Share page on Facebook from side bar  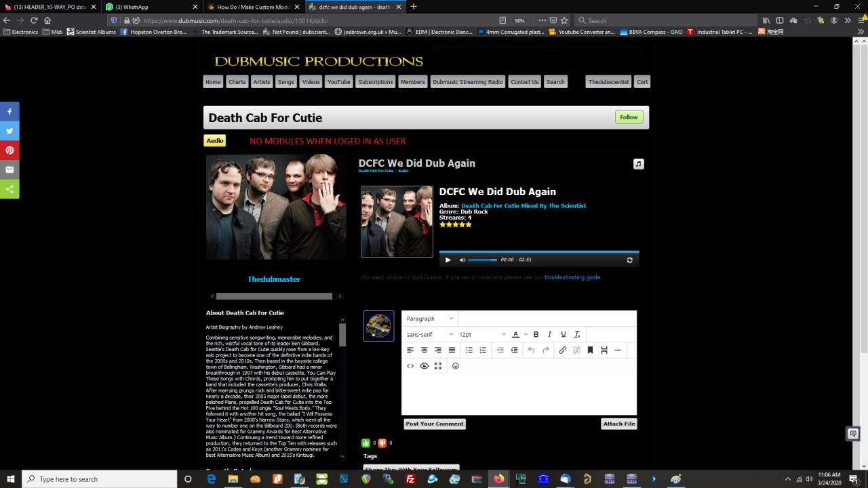pos(9,111)
